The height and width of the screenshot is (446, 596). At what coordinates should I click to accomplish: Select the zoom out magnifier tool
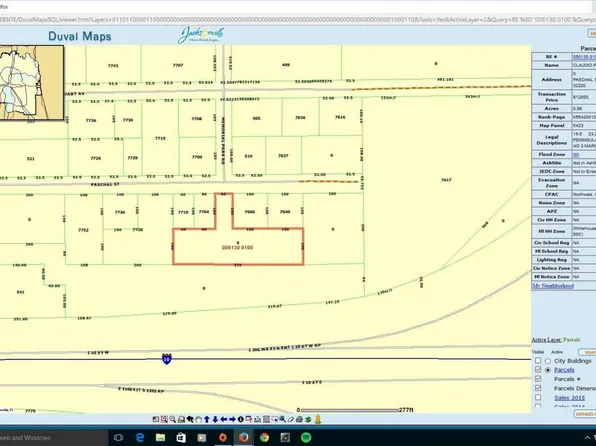click(x=173, y=419)
